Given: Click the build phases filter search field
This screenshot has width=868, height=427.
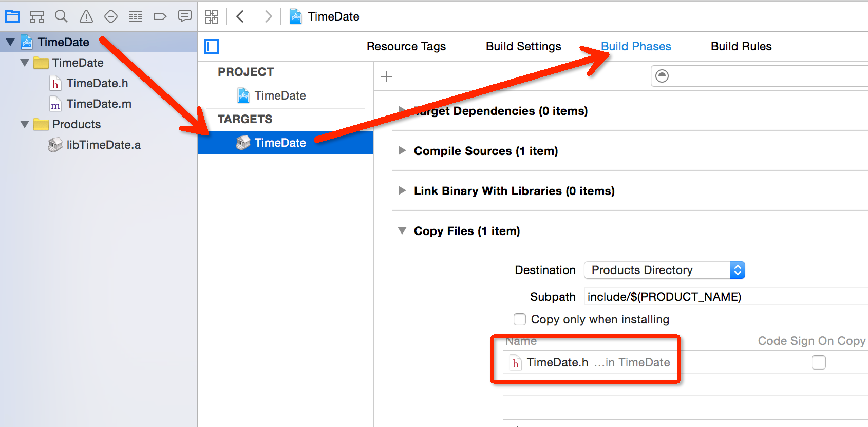Looking at the screenshot, I should click(760, 76).
